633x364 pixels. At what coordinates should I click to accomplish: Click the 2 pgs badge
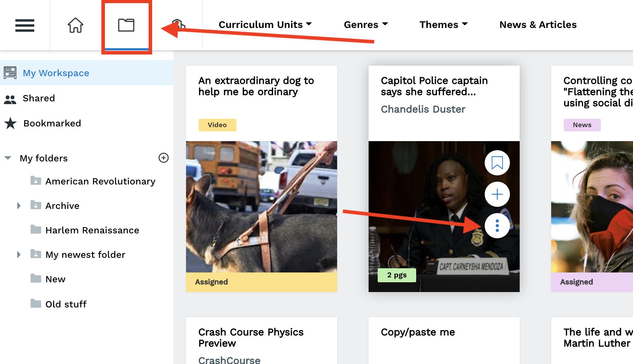[397, 275]
